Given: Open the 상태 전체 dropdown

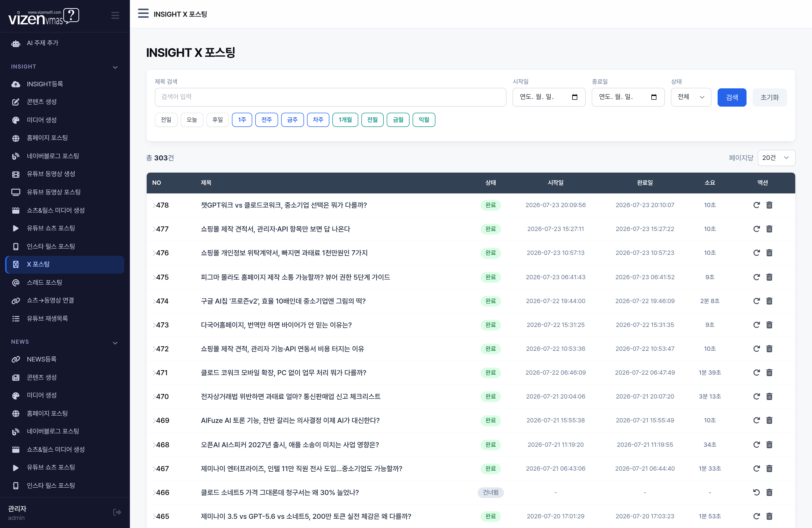Looking at the screenshot, I should 691,97.
